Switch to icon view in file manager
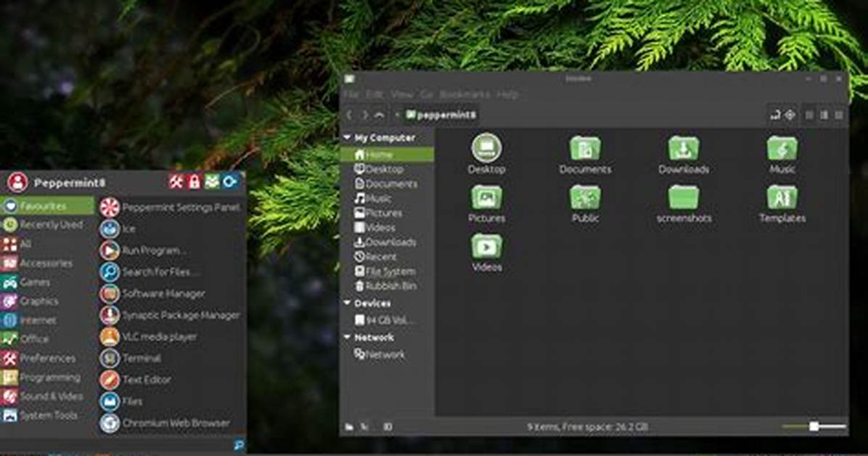 pyautogui.click(x=809, y=115)
